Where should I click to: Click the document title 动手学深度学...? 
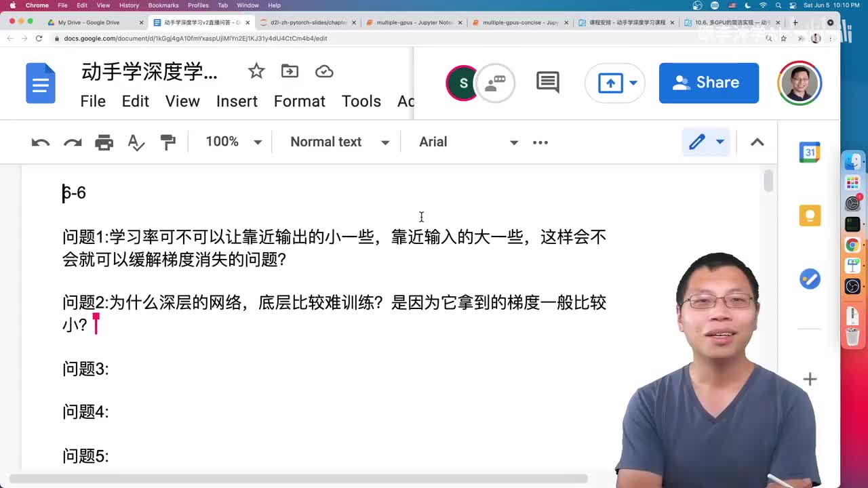tap(149, 72)
